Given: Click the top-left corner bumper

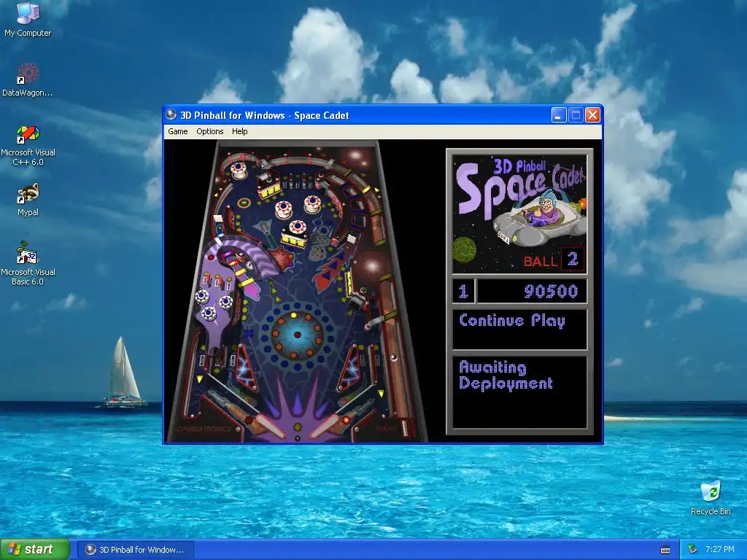Looking at the screenshot, I should (x=239, y=169).
